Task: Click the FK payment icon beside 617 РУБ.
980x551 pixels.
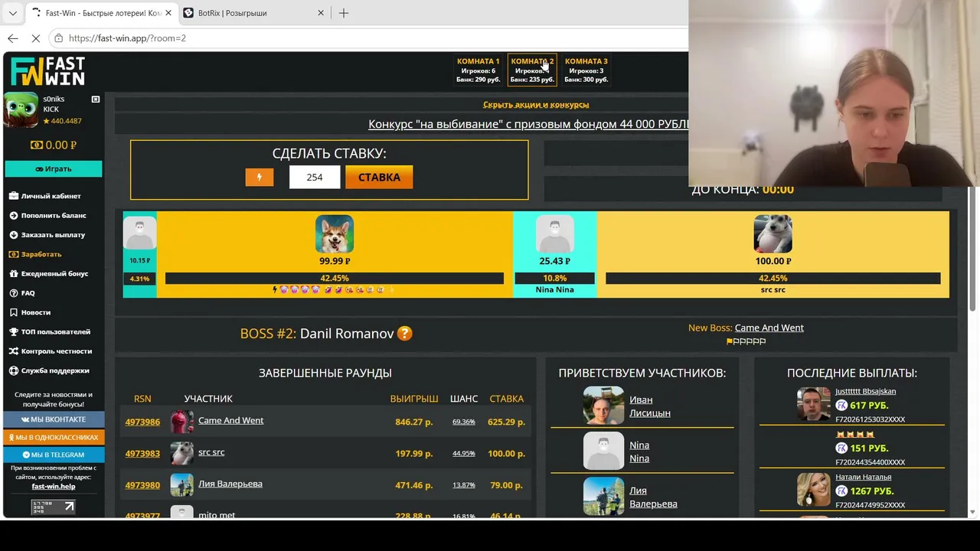Action: click(x=841, y=406)
